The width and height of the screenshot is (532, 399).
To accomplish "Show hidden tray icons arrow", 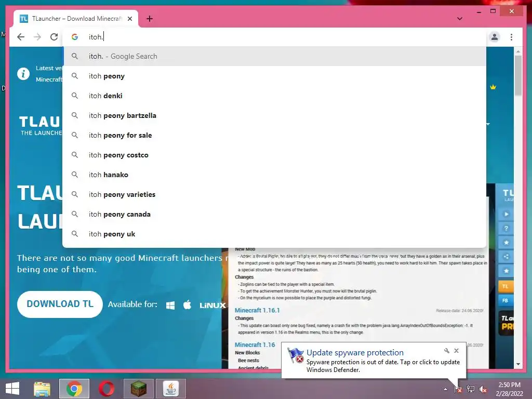I will pyautogui.click(x=445, y=389).
